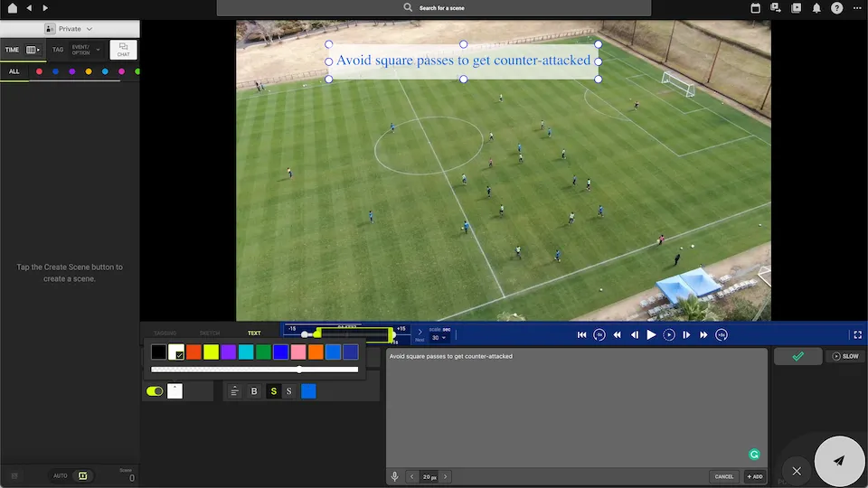Open the blue text color picker
This screenshot has width=868, height=488.
308,391
